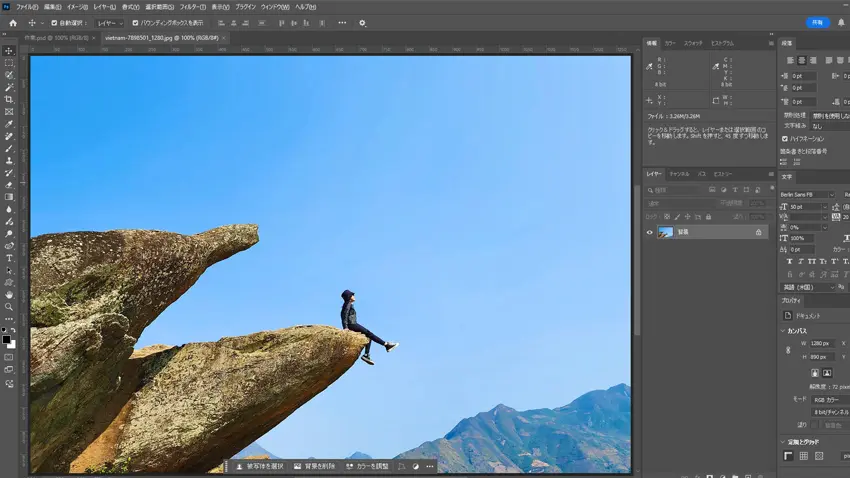Select the Horizontal Type tool

pos(9,258)
